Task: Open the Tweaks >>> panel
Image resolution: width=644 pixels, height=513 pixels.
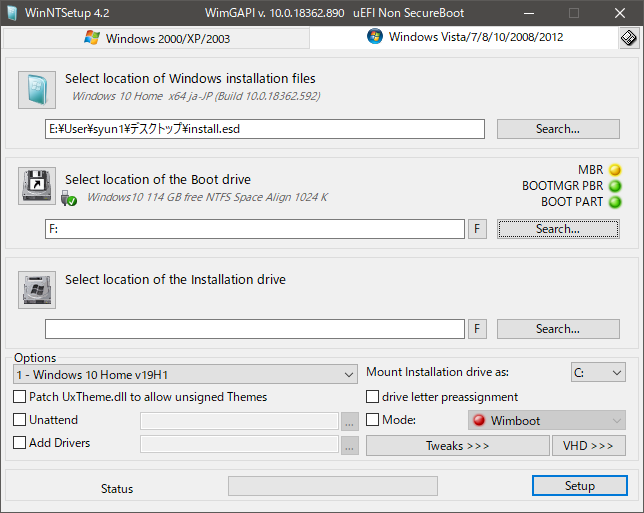Action: (458, 446)
